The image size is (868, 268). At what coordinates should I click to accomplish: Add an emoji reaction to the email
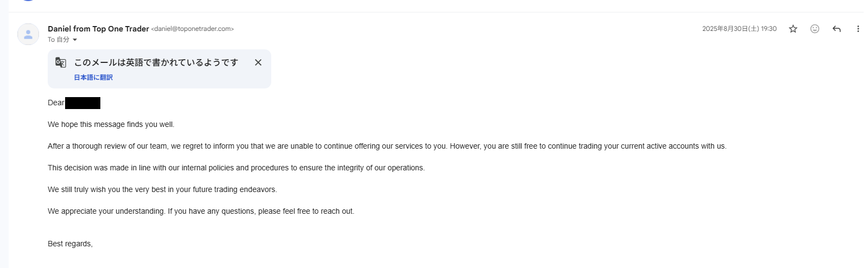pos(814,29)
